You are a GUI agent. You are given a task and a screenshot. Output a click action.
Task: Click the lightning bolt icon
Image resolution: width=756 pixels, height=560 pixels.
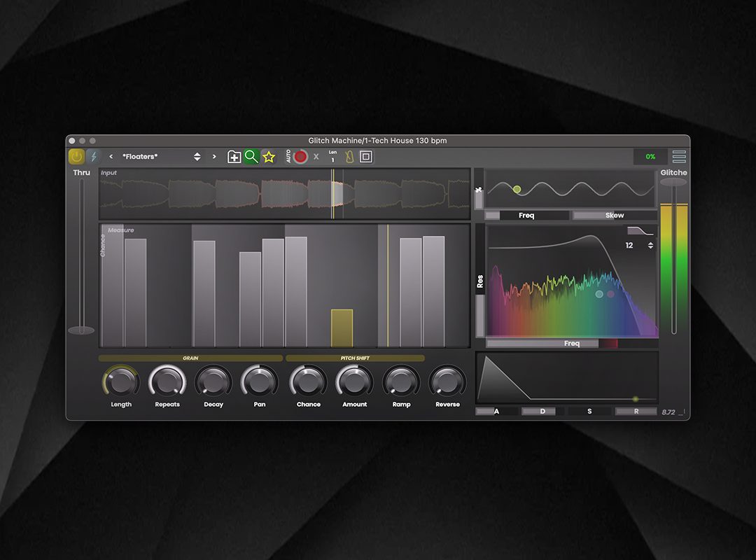coord(94,156)
